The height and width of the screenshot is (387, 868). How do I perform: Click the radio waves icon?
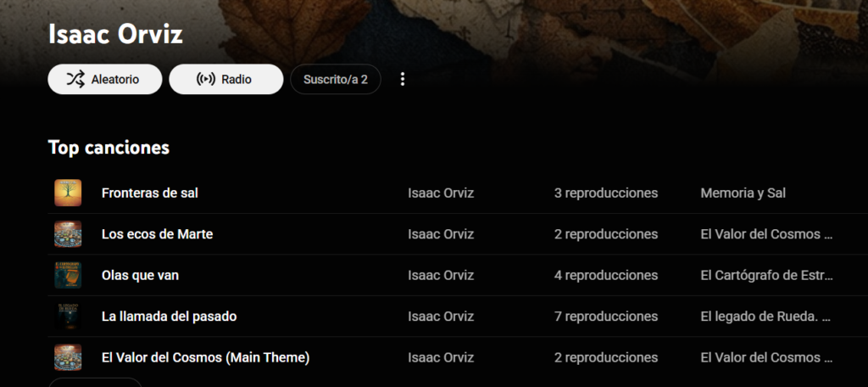tap(205, 80)
